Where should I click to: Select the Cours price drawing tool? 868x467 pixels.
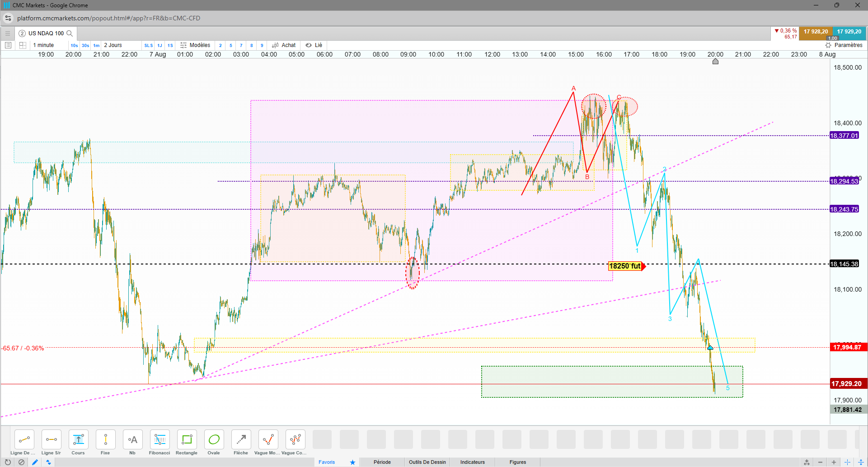(x=79, y=439)
